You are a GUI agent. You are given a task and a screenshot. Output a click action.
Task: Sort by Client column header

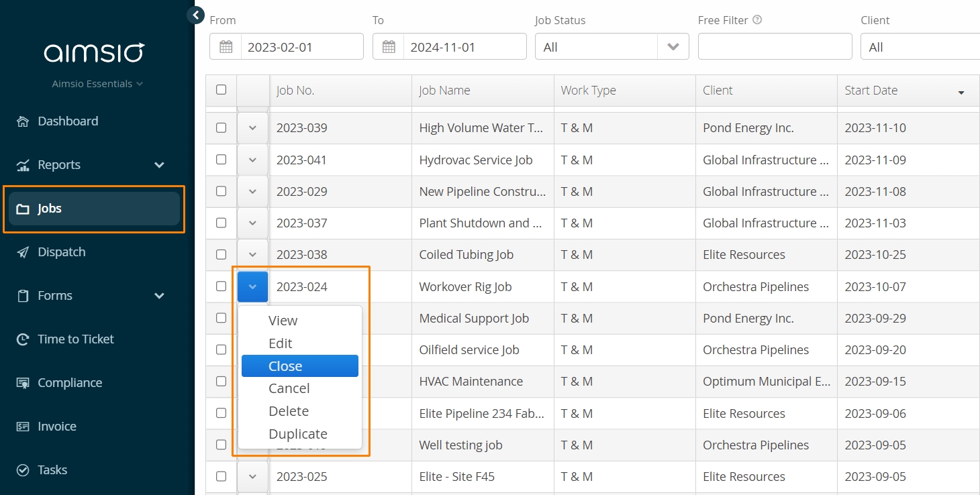(x=767, y=91)
